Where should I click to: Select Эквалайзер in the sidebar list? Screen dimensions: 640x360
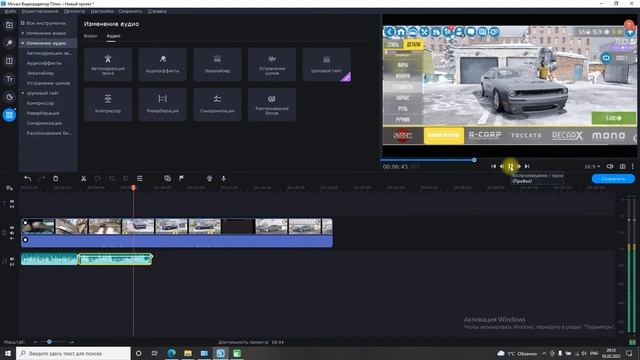point(40,73)
